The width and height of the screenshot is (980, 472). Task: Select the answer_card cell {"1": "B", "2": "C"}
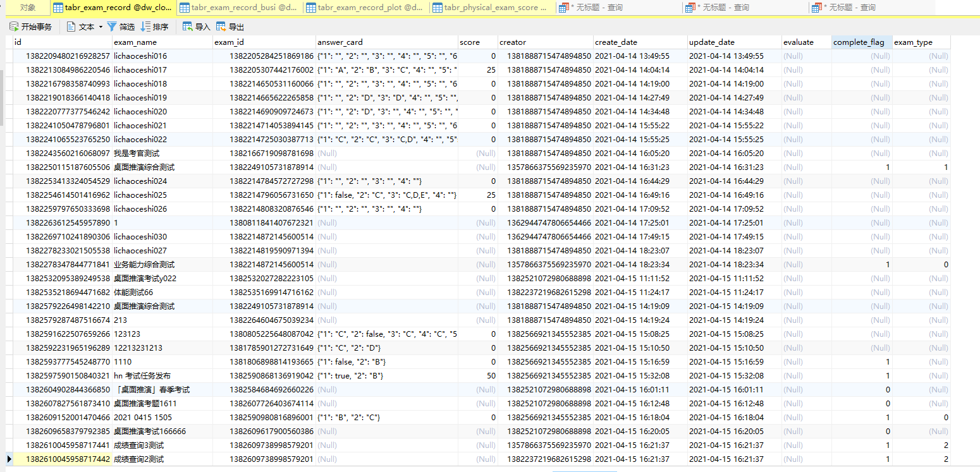coord(387,417)
